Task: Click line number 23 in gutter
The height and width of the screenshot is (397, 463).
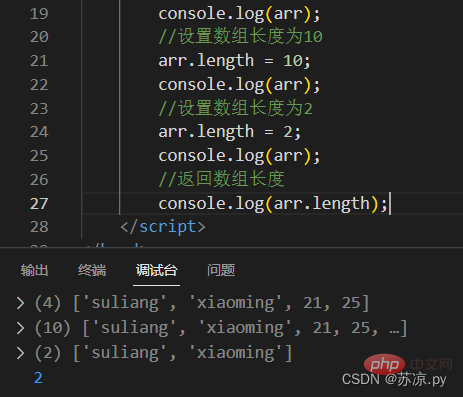Action: click(39, 109)
